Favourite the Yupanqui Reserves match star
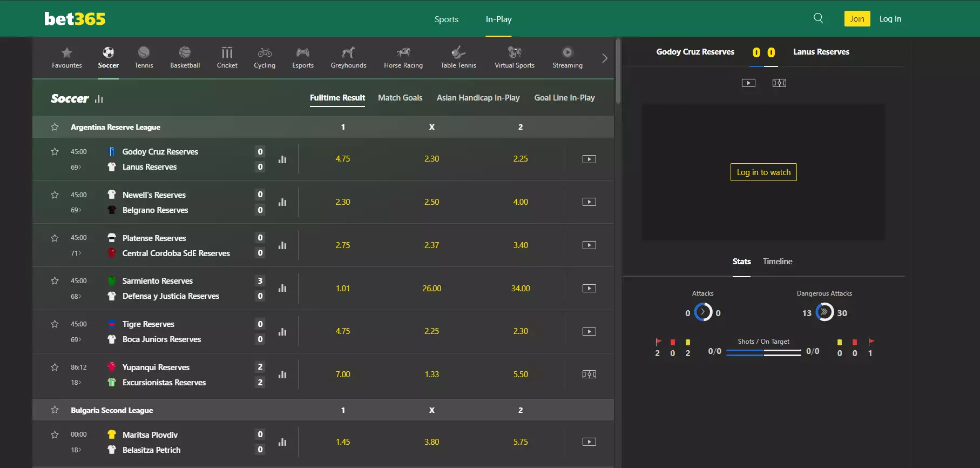 coord(55,367)
